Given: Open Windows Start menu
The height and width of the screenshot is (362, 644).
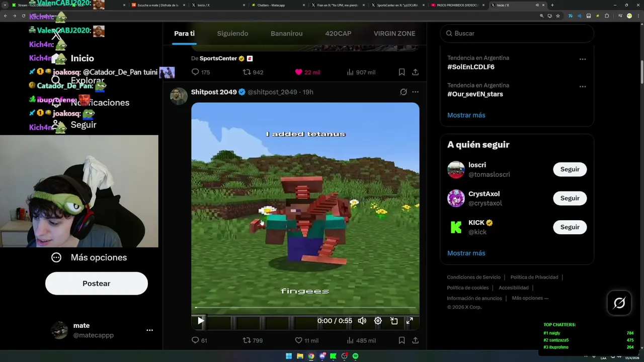Looking at the screenshot, I should coord(289,356).
